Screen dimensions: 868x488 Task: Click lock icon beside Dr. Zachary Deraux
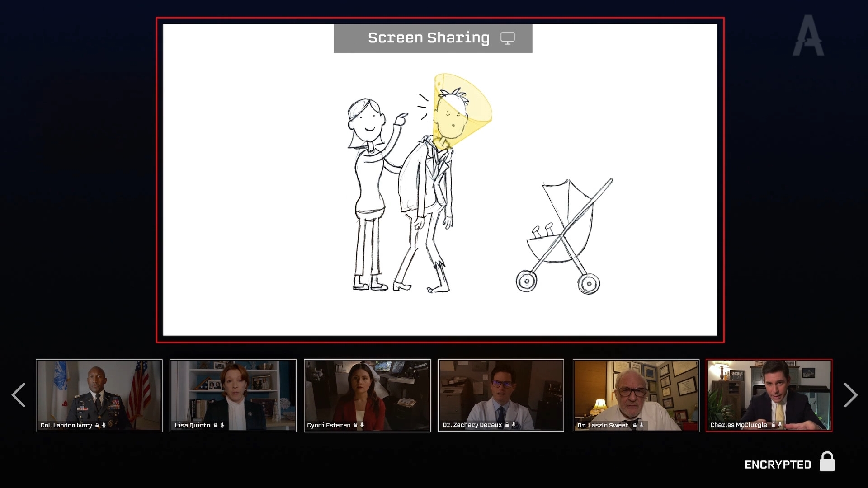pyautogui.click(x=507, y=425)
